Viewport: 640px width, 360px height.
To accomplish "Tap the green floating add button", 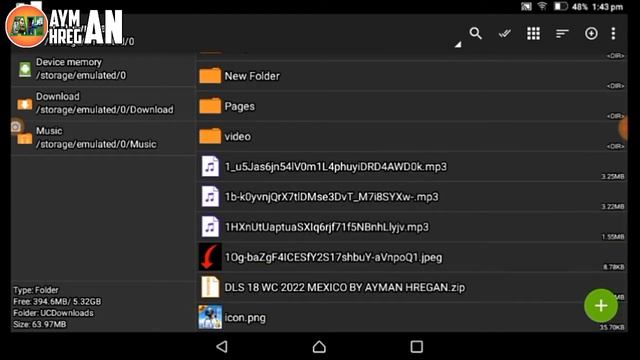I will [x=601, y=306].
